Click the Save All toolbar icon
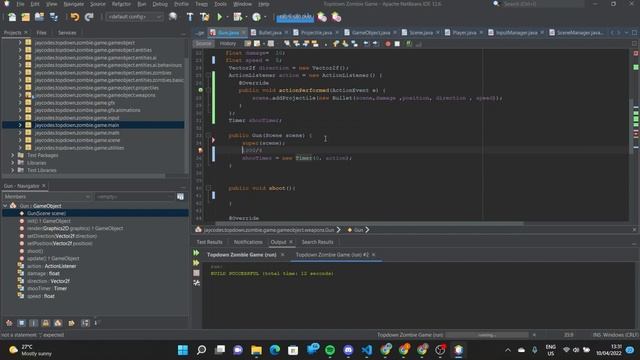Image resolution: width=640 pixels, height=360 pixels. coord(53,17)
